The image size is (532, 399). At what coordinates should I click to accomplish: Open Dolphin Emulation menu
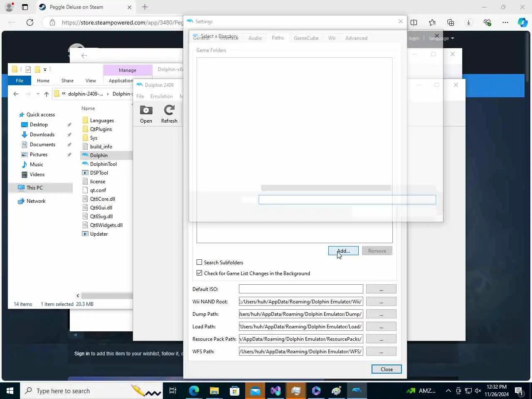pyautogui.click(x=162, y=96)
